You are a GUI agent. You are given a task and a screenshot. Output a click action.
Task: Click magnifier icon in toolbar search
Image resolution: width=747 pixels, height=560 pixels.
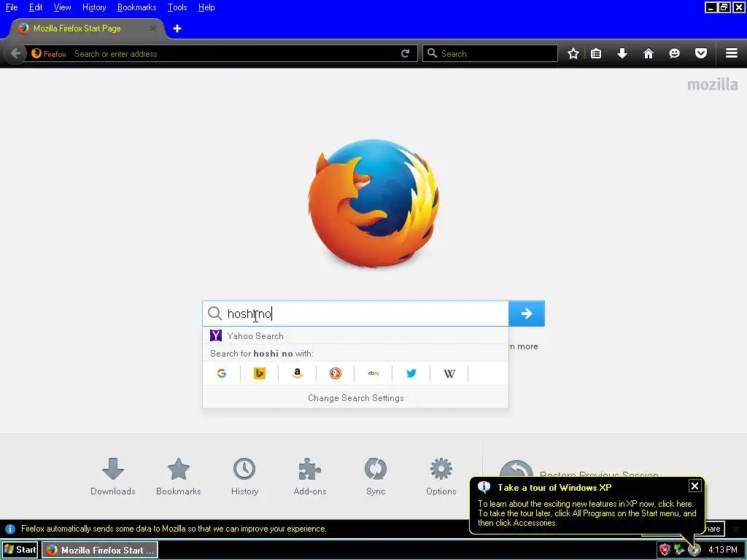pos(432,53)
